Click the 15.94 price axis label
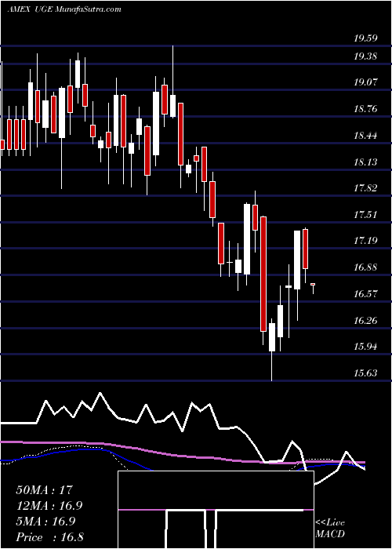Screen dimensions: 392x549 tap(365, 347)
